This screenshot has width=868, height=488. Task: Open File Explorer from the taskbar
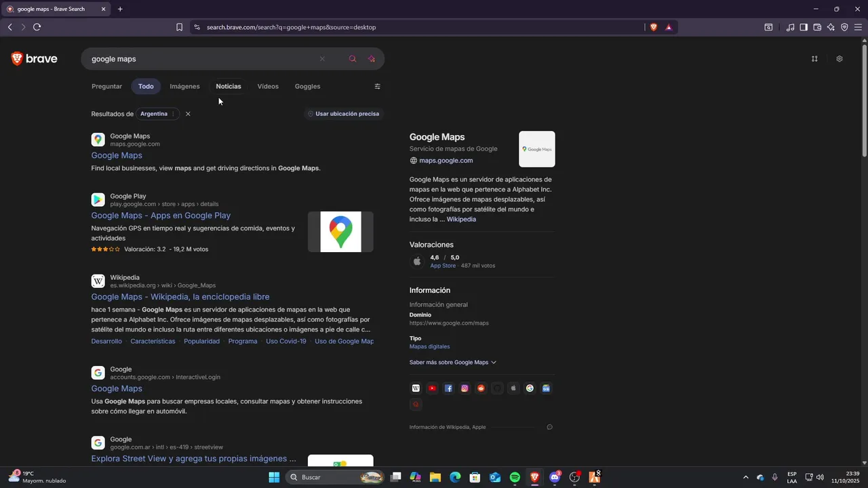pos(435,477)
